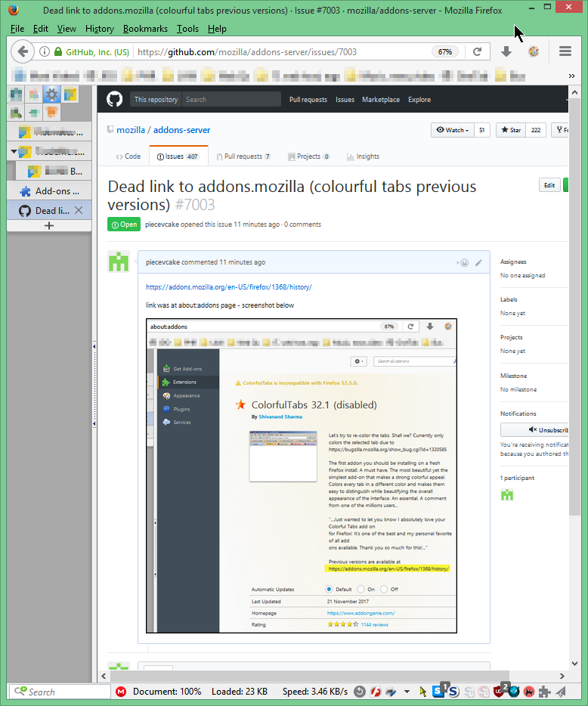Open the History menu
This screenshot has height=706, width=588.
[x=100, y=29]
